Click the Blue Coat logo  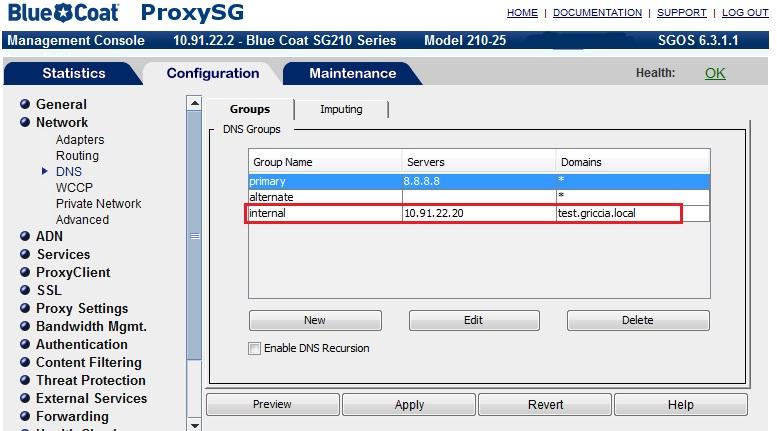coord(63,13)
